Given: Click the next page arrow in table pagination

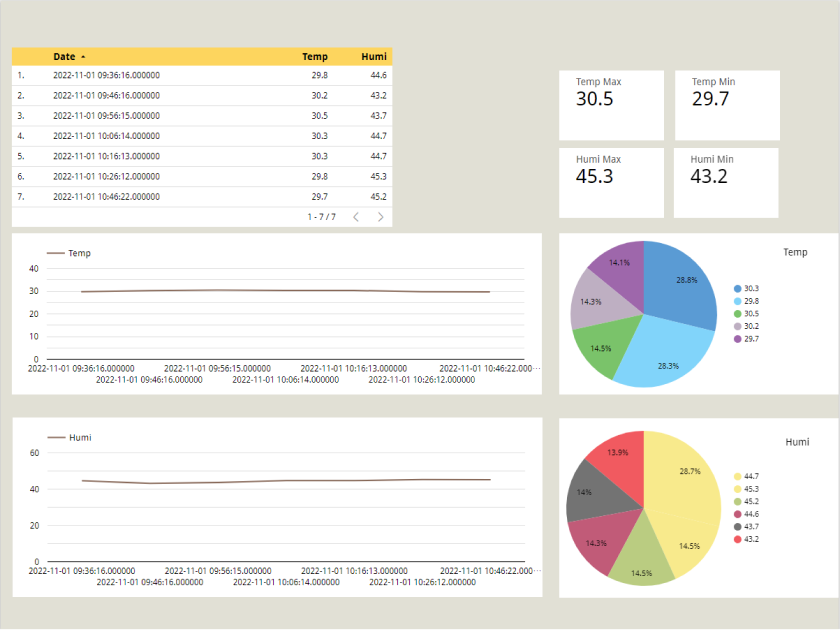Looking at the screenshot, I should click(x=380, y=217).
